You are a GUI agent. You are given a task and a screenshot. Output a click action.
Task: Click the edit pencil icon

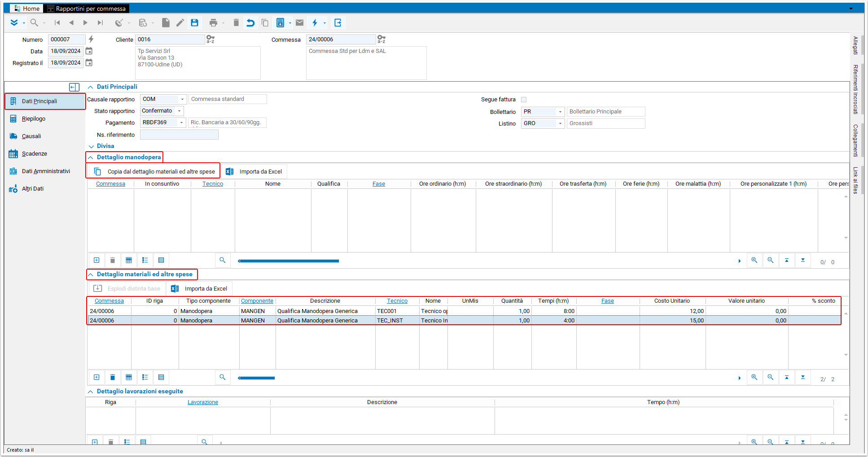(x=180, y=22)
